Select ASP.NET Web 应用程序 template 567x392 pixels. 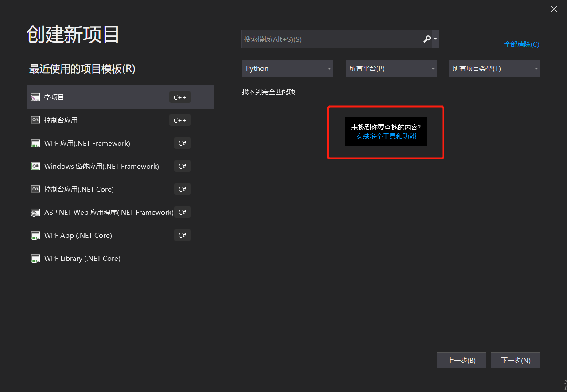coord(120,212)
